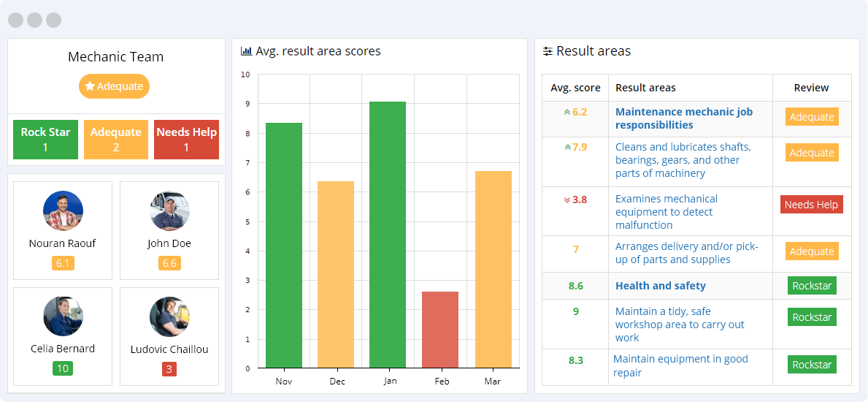
Task: Open Maintenance mechanic job responsibilities link
Action: (683, 118)
